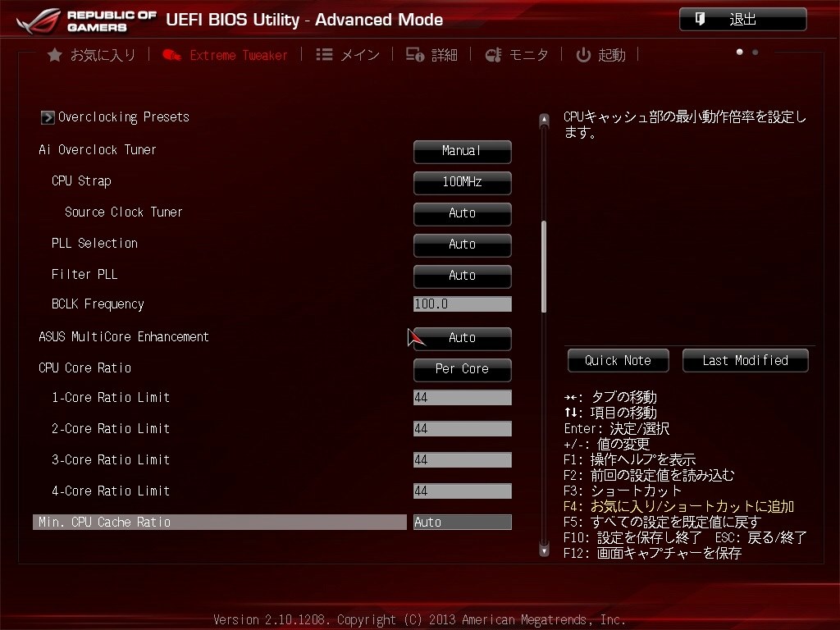The image size is (840, 630).
Task: Select Source Clock Tuner label
Action: pos(124,212)
